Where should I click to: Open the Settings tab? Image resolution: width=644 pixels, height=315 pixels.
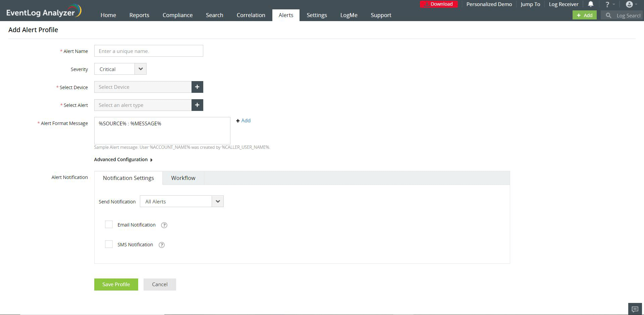pyautogui.click(x=317, y=15)
